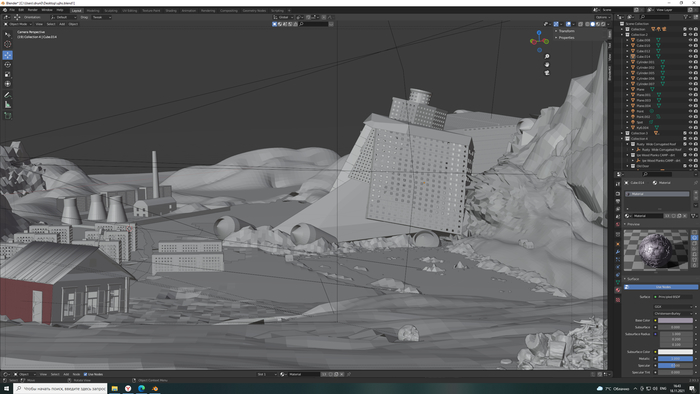Toggle visibility of Cylinder.001 in outliner

click(690, 62)
